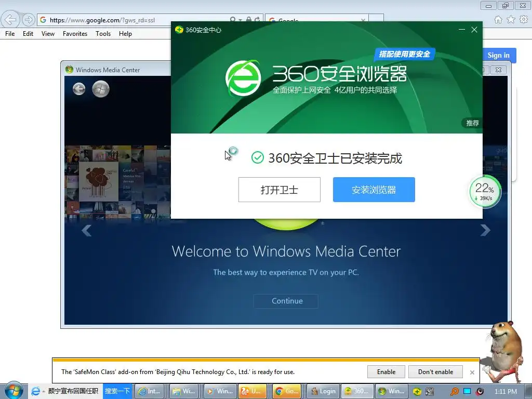The width and height of the screenshot is (532, 399).
Task: Open IE Favorites star icon
Action: 511,20
